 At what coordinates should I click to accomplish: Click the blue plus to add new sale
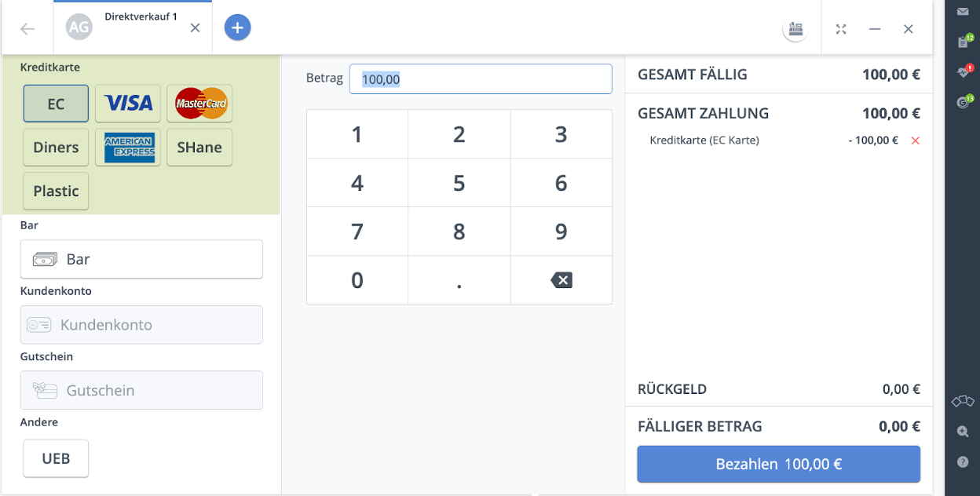tap(237, 28)
